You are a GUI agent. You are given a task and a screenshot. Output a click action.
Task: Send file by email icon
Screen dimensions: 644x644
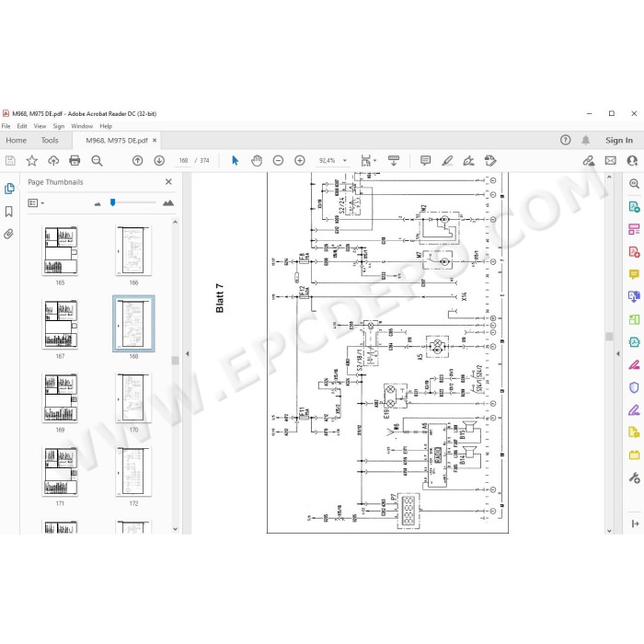click(x=611, y=160)
